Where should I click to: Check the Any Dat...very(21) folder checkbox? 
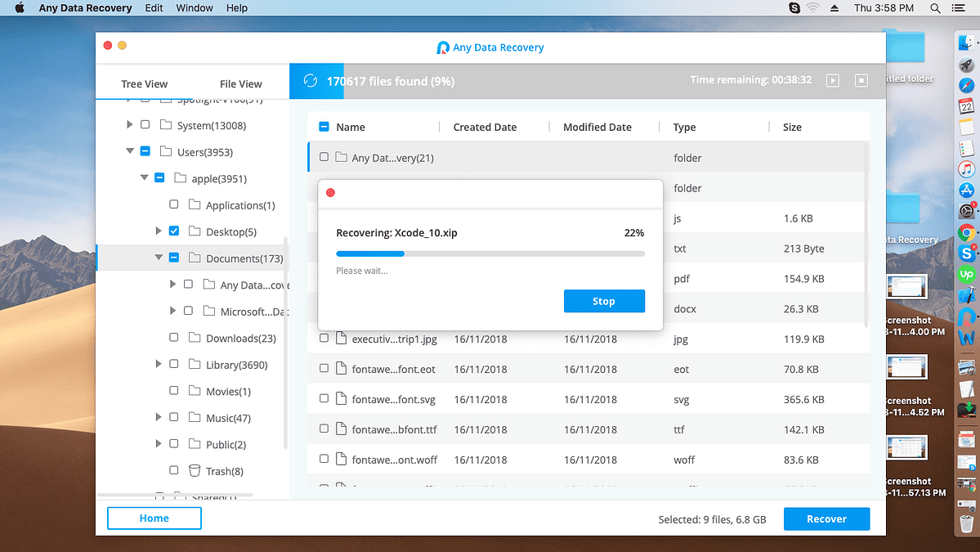tap(324, 158)
